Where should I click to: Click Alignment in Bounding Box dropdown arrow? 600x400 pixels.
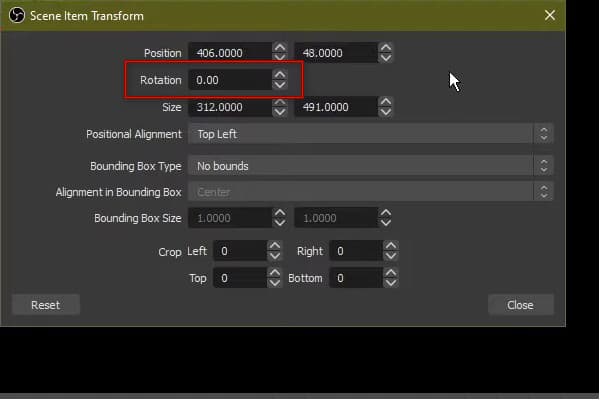(x=544, y=192)
